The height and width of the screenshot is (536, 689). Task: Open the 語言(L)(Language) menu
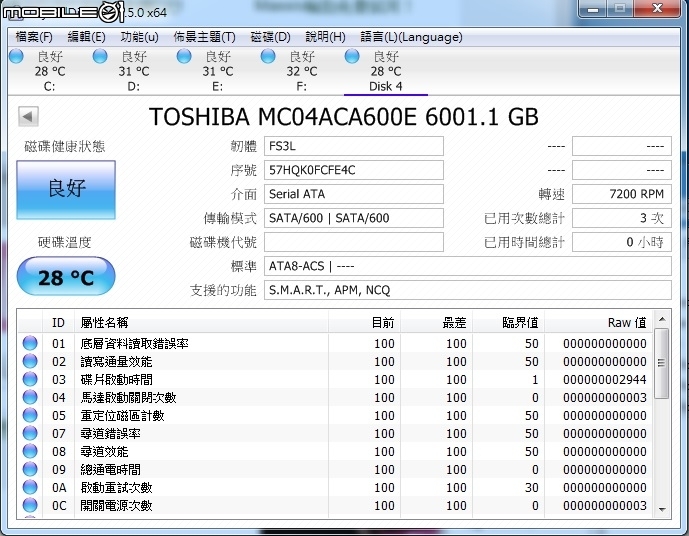pyautogui.click(x=411, y=37)
